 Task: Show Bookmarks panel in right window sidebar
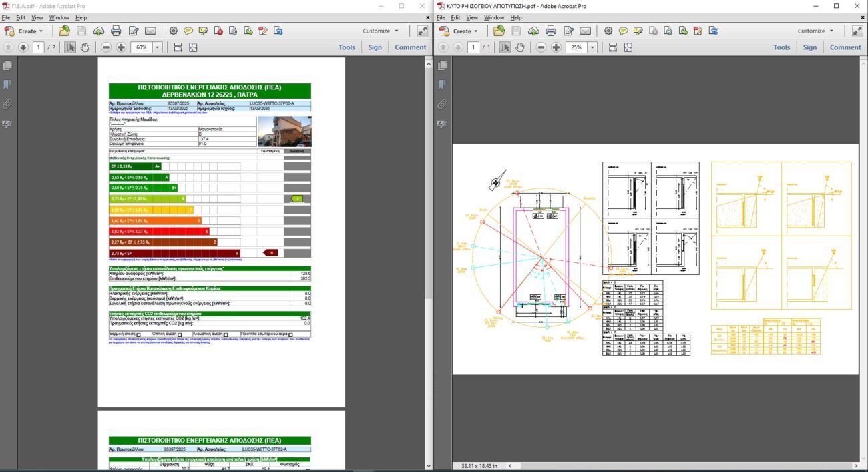pos(442,85)
